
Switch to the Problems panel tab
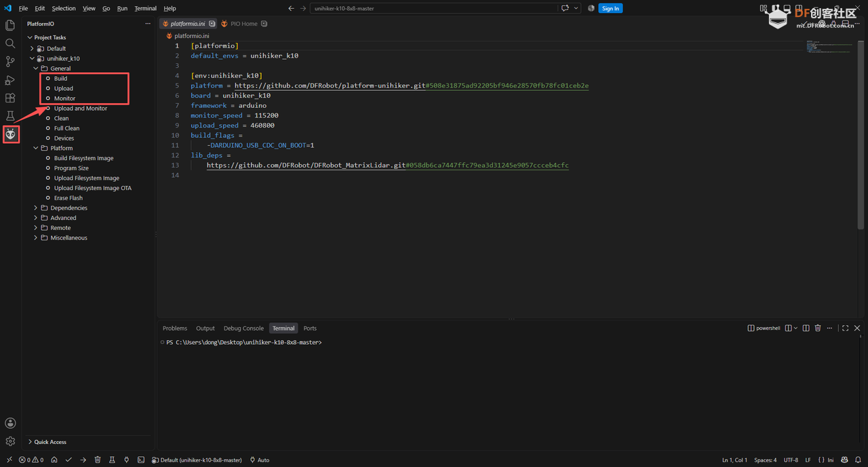click(x=175, y=328)
